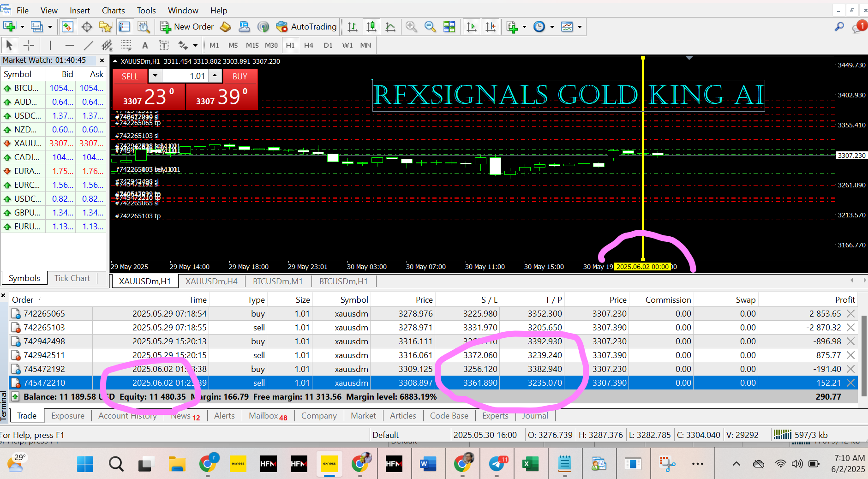The width and height of the screenshot is (868, 479).
Task: Increase lot volume with up arrow
Action: coord(215,76)
